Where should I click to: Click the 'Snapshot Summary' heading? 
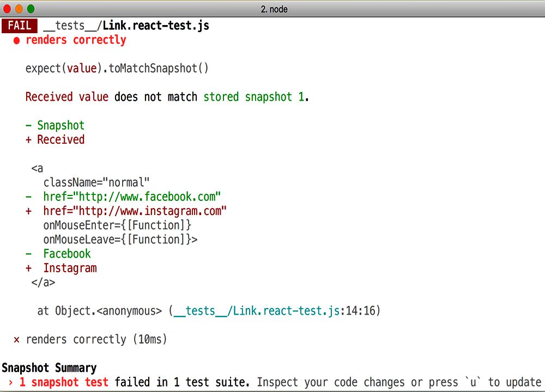coord(49,367)
